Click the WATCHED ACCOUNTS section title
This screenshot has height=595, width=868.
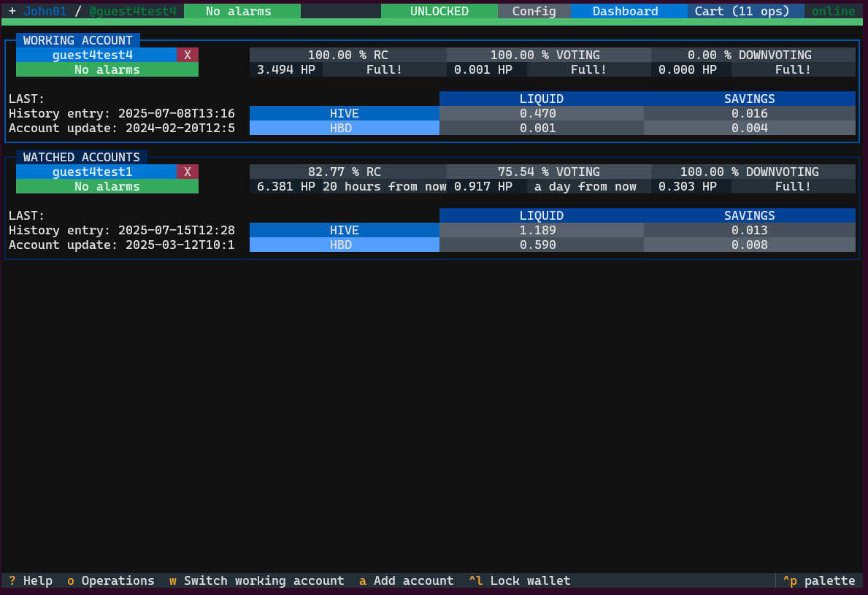[82, 157]
